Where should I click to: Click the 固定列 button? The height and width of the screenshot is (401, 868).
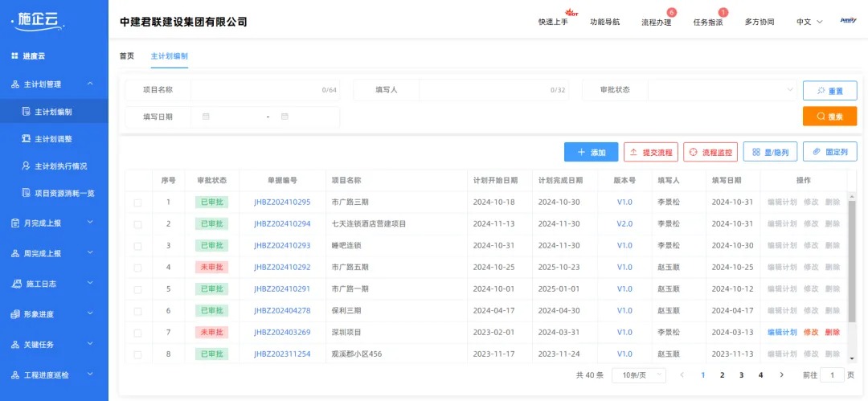pos(829,152)
